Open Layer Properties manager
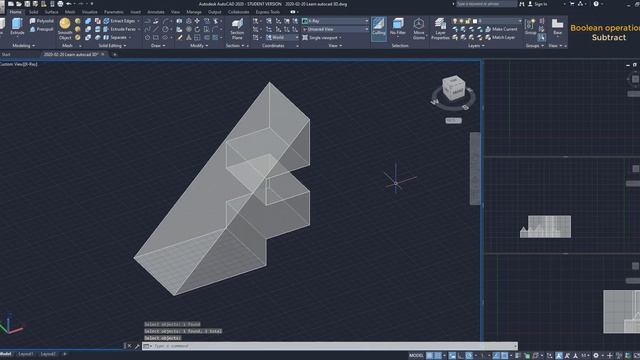 [x=440, y=29]
